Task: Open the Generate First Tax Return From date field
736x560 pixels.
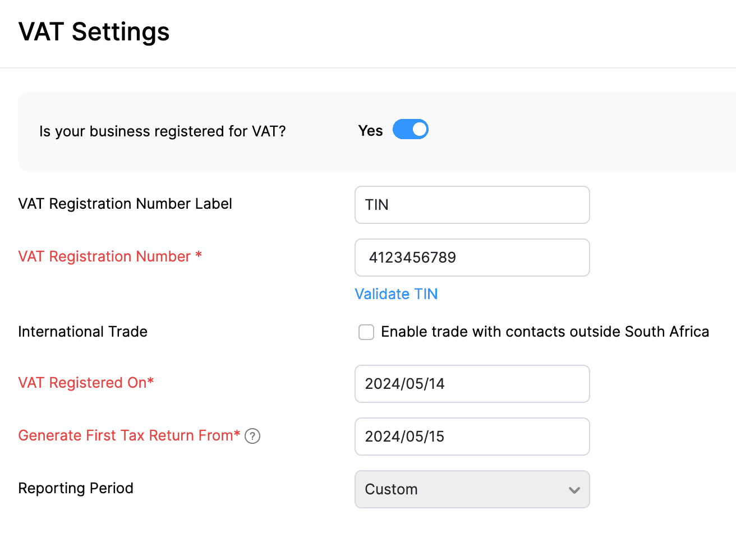Action: [x=472, y=437]
